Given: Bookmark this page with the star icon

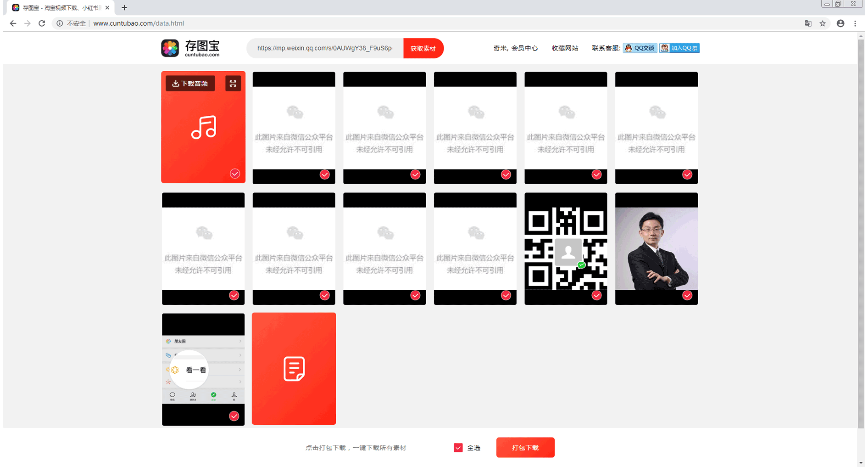Looking at the screenshot, I should pos(823,23).
